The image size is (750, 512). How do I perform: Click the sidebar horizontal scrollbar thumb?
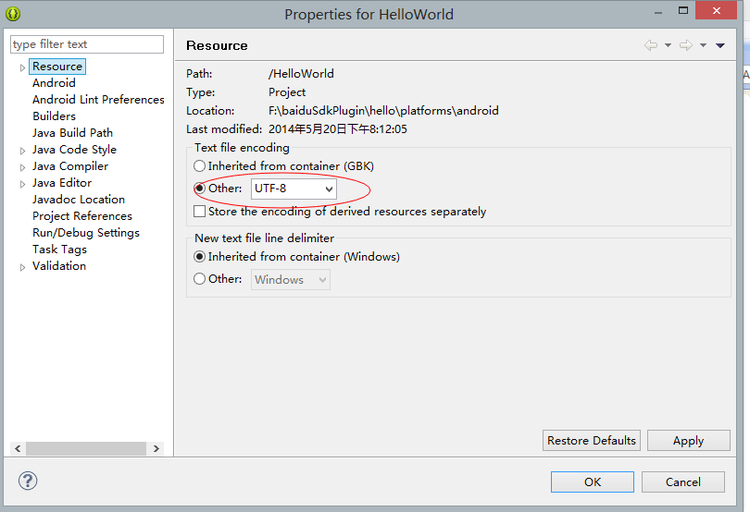pos(86,448)
